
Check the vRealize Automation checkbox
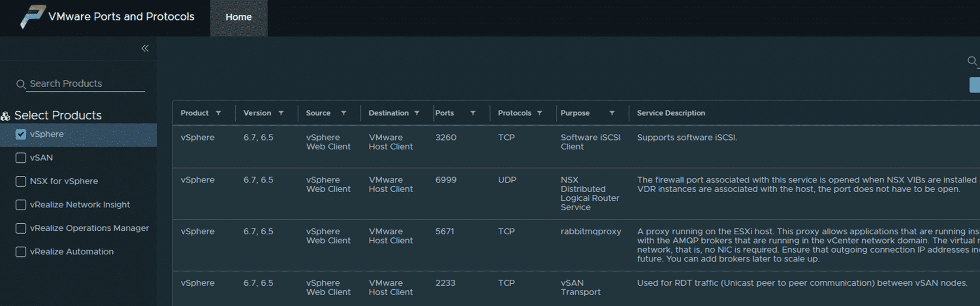21,252
